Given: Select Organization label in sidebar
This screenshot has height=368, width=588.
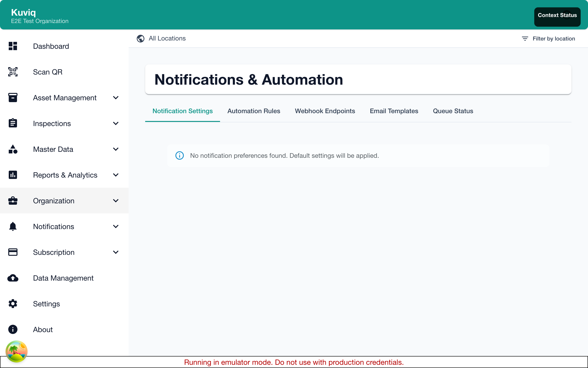Looking at the screenshot, I should pos(54,201).
